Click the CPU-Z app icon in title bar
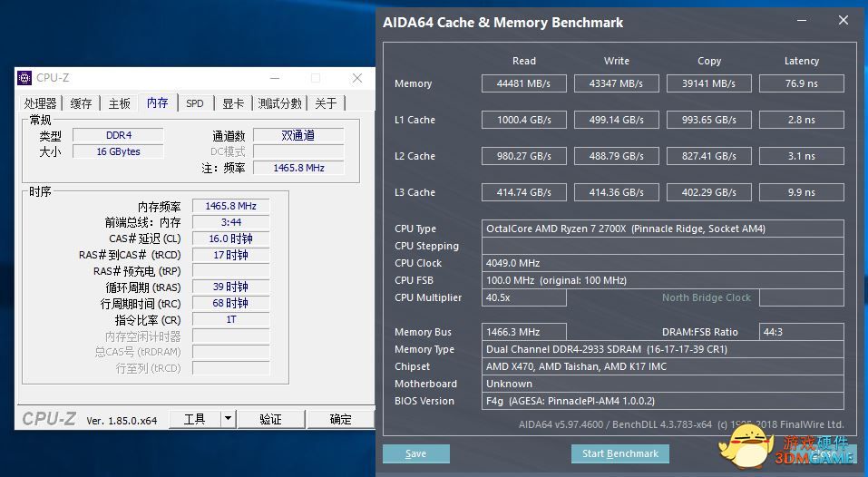868x477 pixels. pyautogui.click(x=24, y=78)
